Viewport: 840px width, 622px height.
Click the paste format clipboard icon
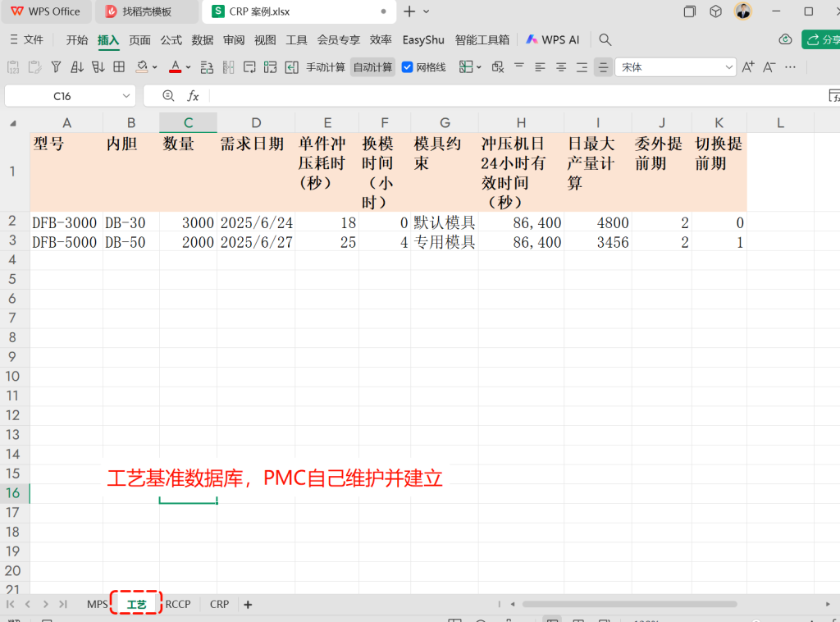pos(34,67)
